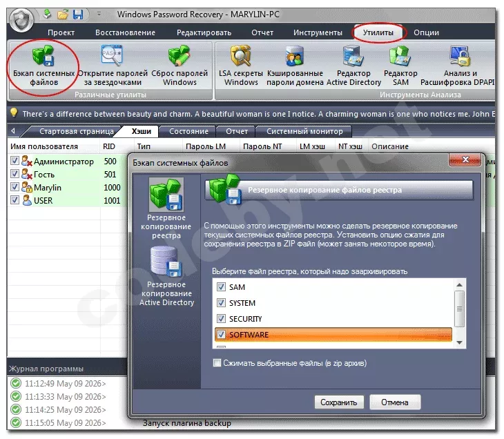
Task: Uncheck the SOFTWARE registry file checkbox
Action: (221, 334)
